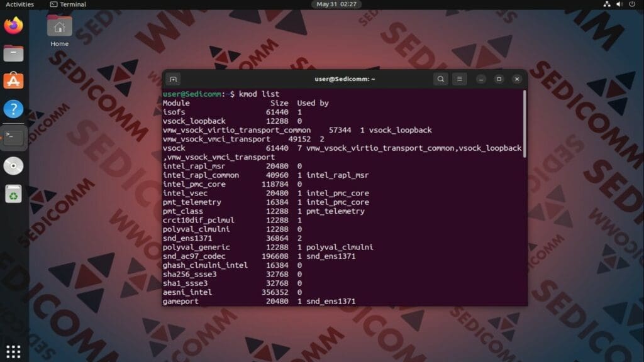Click 'intel_vsec' module name
This screenshot has width=644, height=362.
(x=185, y=194)
